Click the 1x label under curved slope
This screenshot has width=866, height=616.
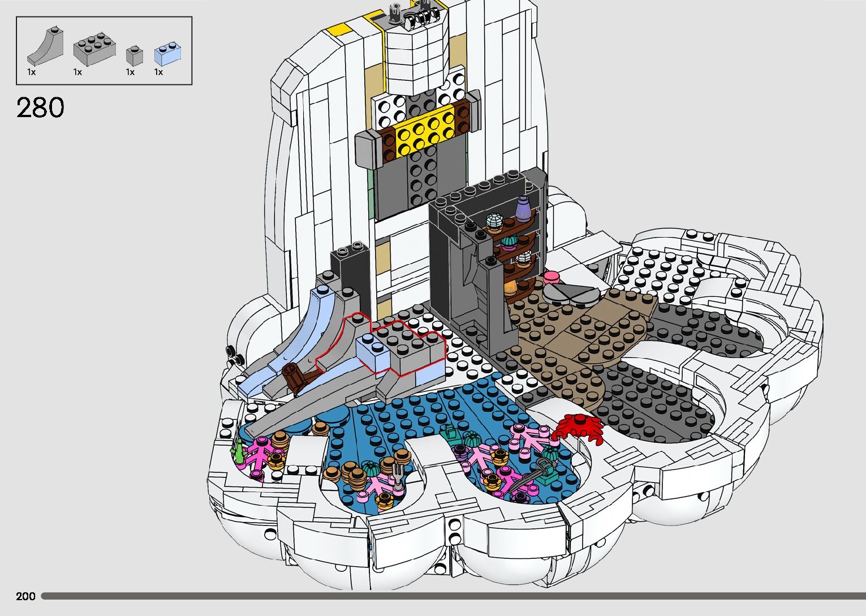click(32, 72)
